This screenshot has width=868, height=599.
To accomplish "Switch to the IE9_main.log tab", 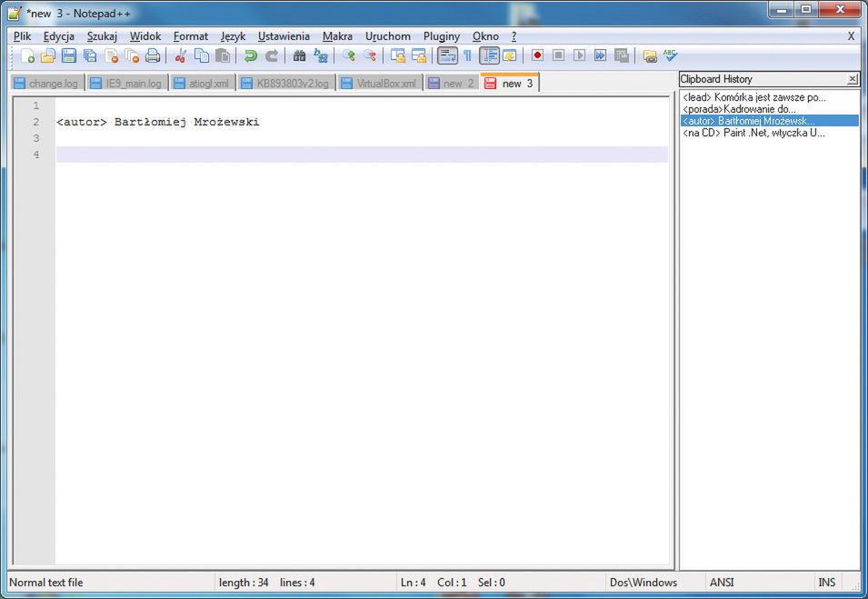I will [126, 83].
